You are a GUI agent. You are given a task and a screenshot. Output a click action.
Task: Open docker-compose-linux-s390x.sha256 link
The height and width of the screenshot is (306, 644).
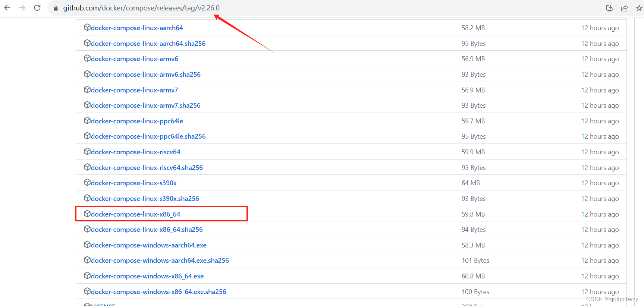pyautogui.click(x=145, y=199)
